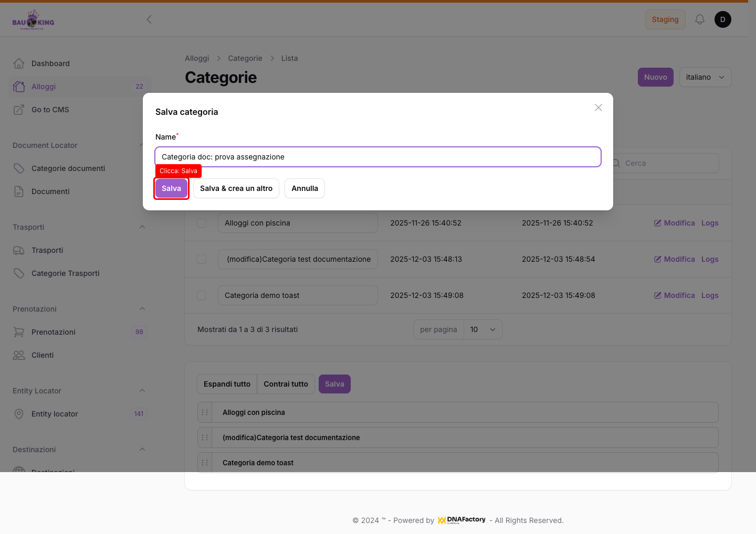Click into the Name text field
Screen dimensions: 756x534
coord(377,157)
